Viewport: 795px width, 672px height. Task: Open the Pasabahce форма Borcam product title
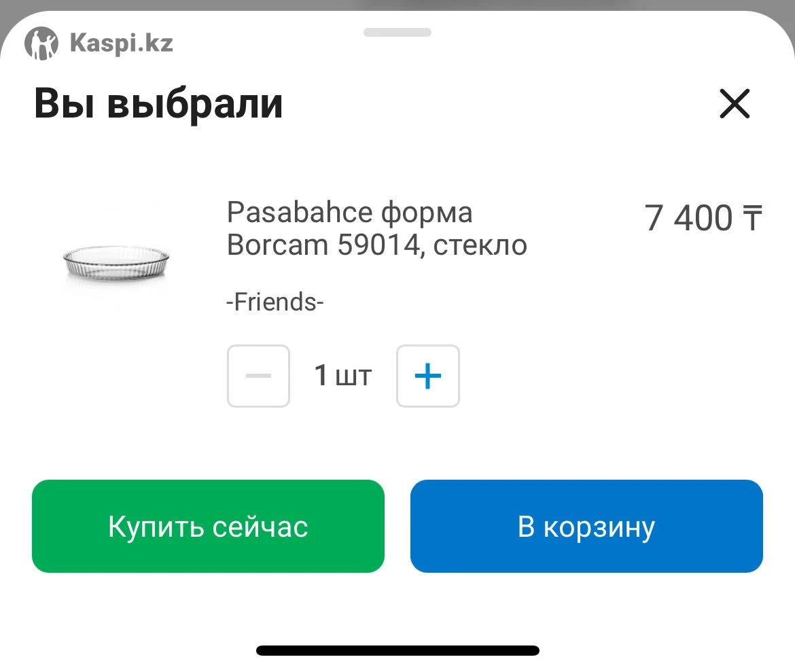click(x=376, y=228)
